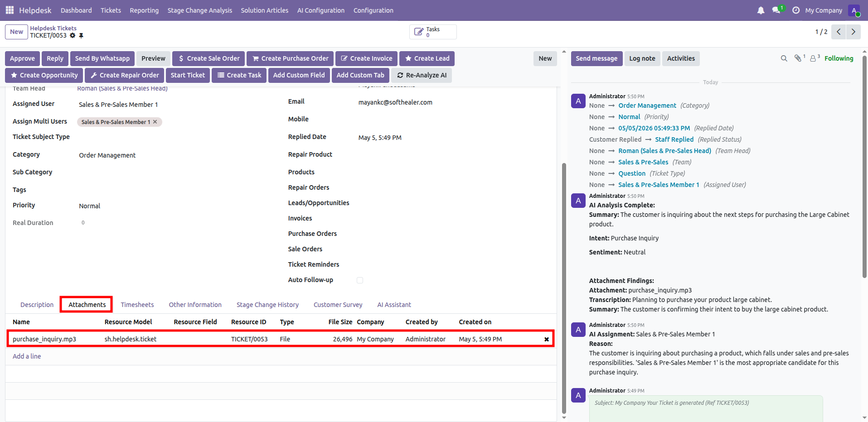Click New button beside the breadcrumb
This screenshot has width=868, height=422.
(x=16, y=32)
